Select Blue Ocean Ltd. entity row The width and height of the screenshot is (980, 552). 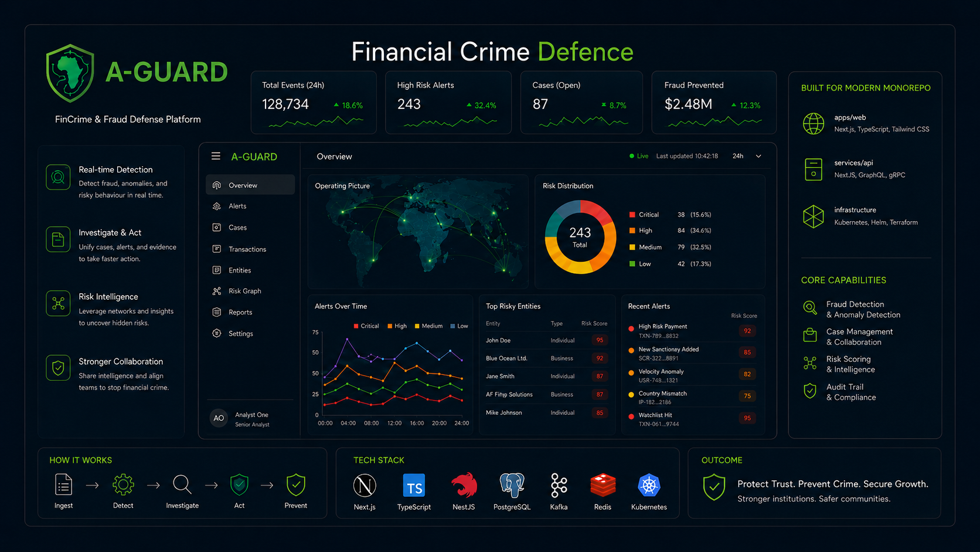[547, 358]
